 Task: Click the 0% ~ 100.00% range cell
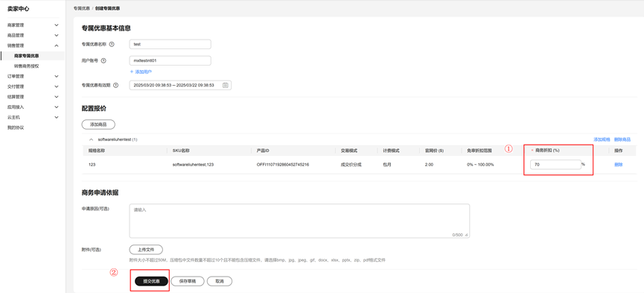click(x=480, y=165)
